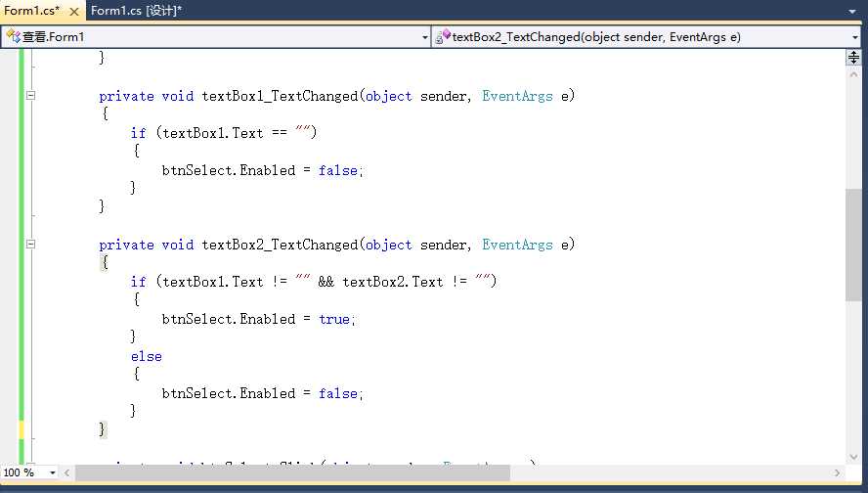Open the 100 % zoom level dropdown
868x493 pixels.
coord(53,472)
